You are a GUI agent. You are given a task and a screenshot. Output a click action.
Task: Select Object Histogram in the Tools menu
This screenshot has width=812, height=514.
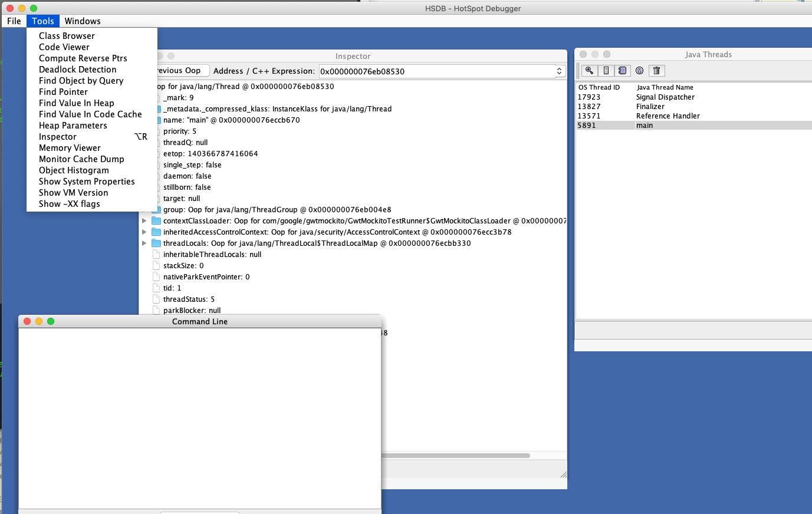pos(74,170)
